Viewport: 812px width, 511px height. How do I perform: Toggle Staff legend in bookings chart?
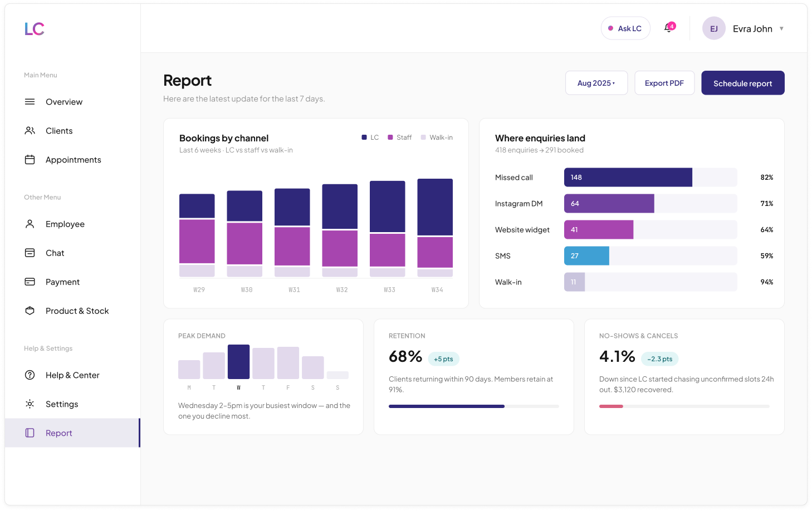400,137
